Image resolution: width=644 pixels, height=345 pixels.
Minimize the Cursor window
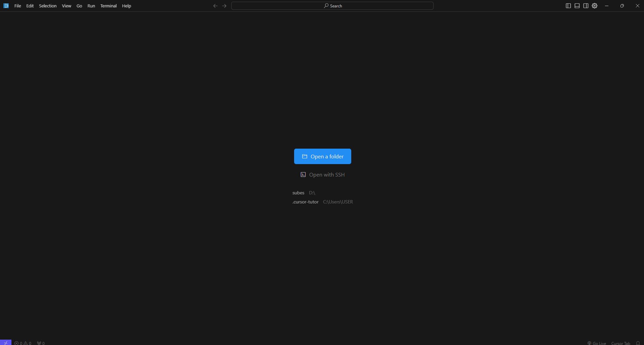pos(607,6)
